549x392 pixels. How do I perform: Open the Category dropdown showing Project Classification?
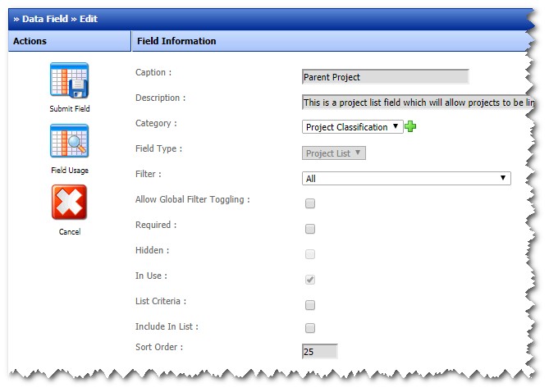coord(352,126)
